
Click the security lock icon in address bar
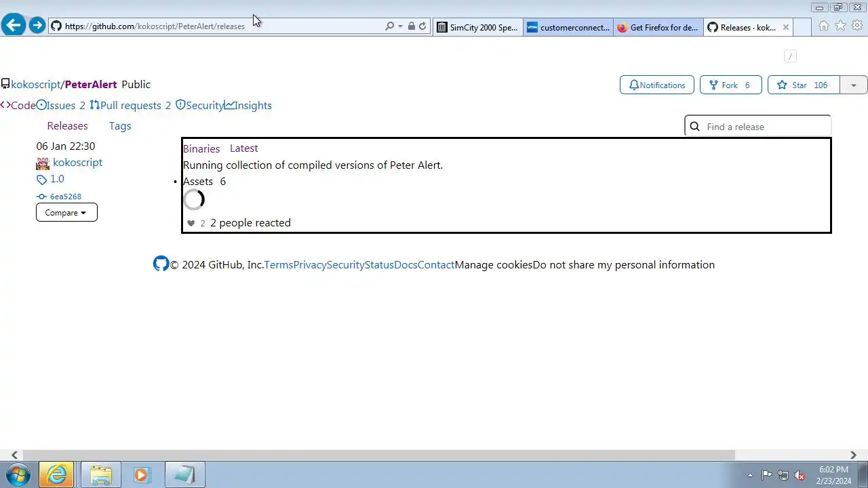411,26
